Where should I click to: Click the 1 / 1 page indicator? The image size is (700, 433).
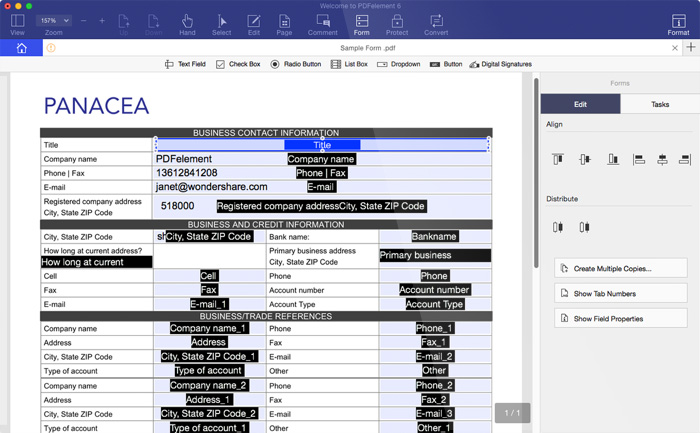coord(512,413)
